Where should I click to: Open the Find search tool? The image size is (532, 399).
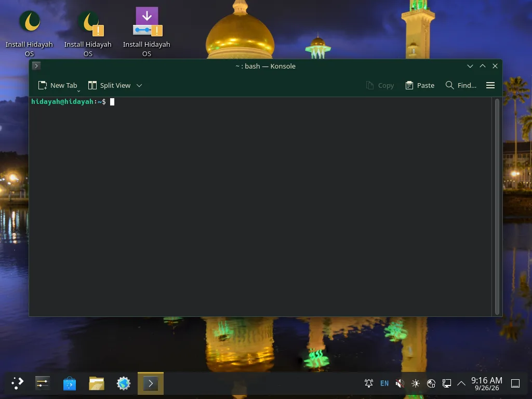(461, 86)
